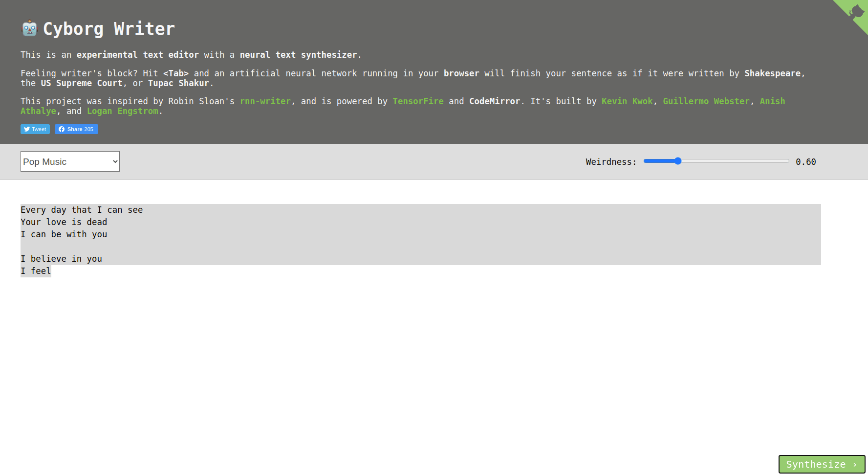Viewport: 868px width, 475px height.
Task: Open Anish Athalye's link
Action: coord(772,101)
